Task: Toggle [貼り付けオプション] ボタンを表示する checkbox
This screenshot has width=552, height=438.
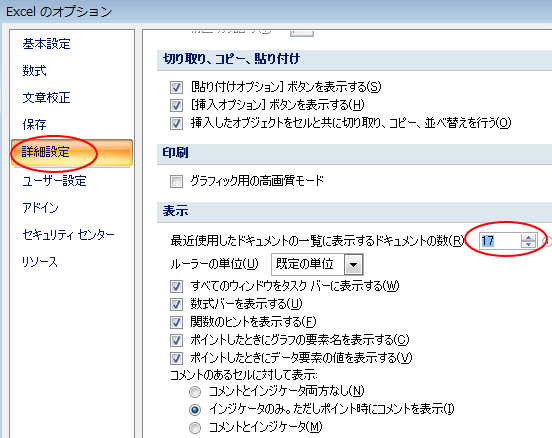Action: click(176, 87)
